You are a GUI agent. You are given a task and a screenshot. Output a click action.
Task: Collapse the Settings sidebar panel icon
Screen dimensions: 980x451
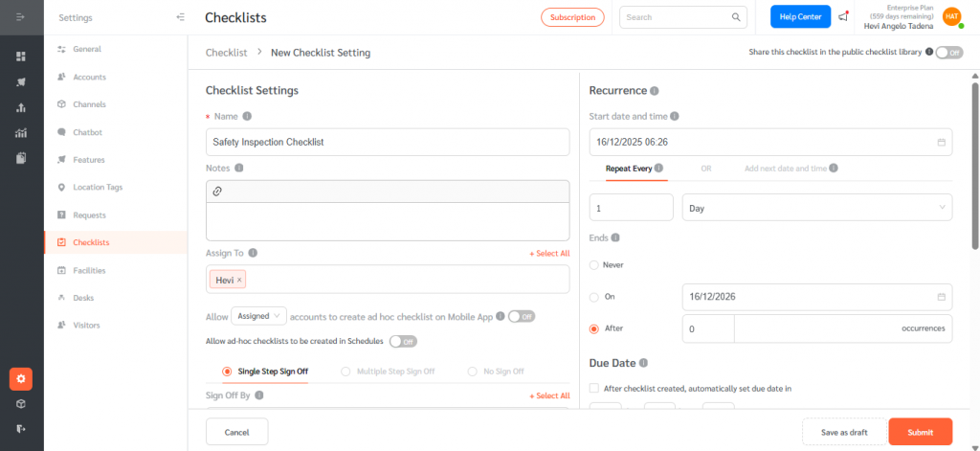(181, 17)
